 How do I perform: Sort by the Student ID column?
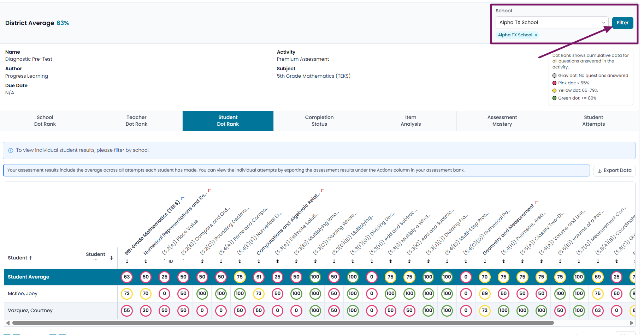pyautogui.click(x=112, y=258)
